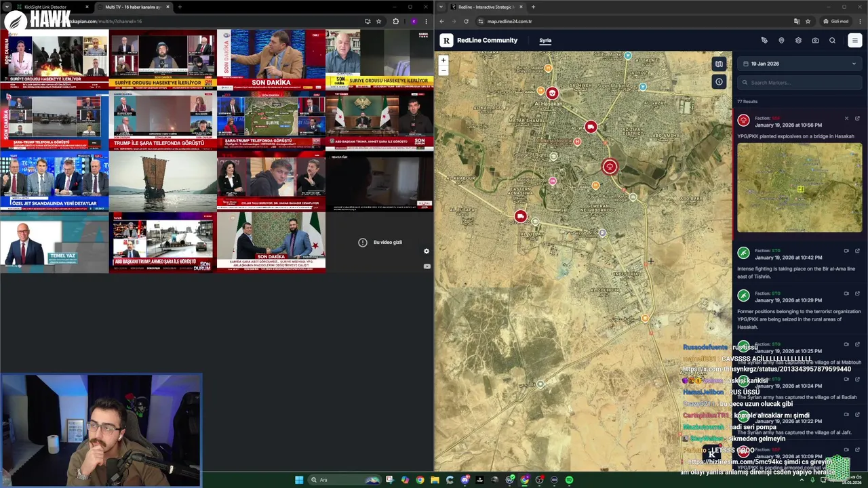The height and width of the screenshot is (488, 868).
Task: Focus the Search Markers field
Action: 800,83
